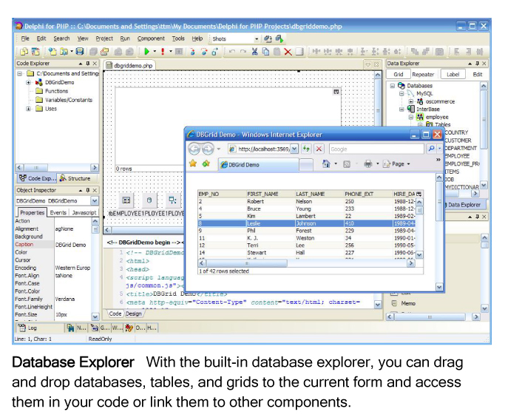The image size is (505, 420).
Task: Open the Tools menu
Action: (178, 38)
